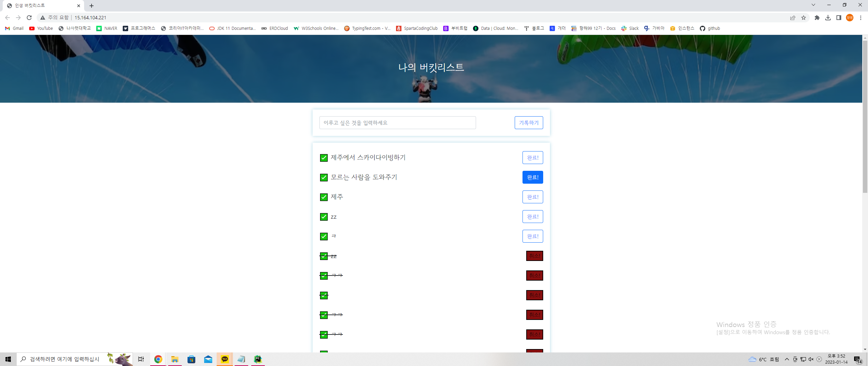Bookmark this page with the star icon
Screen dimensions: 868x366
(x=804, y=18)
